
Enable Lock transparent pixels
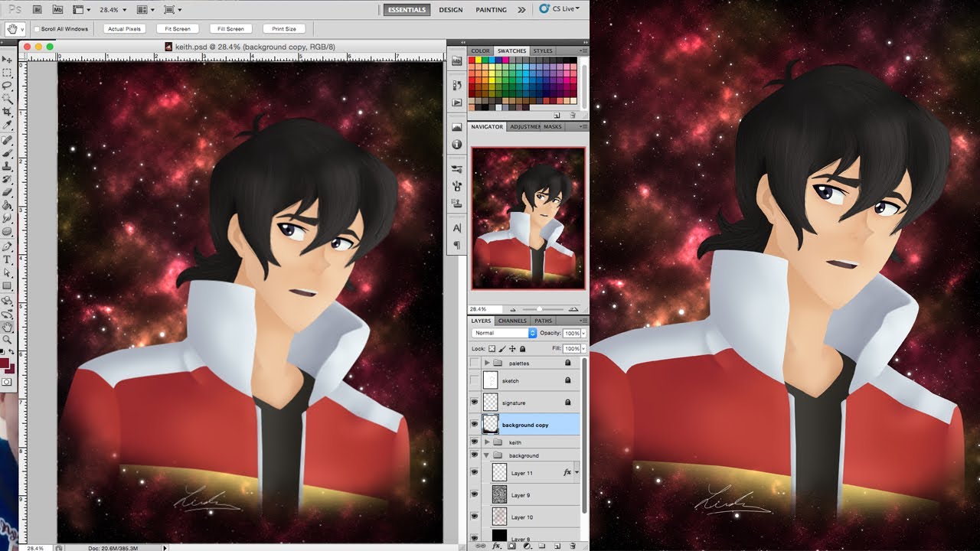pyautogui.click(x=492, y=349)
